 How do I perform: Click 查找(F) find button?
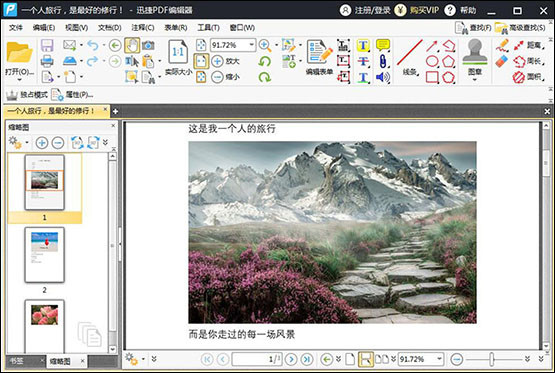(x=473, y=28)
